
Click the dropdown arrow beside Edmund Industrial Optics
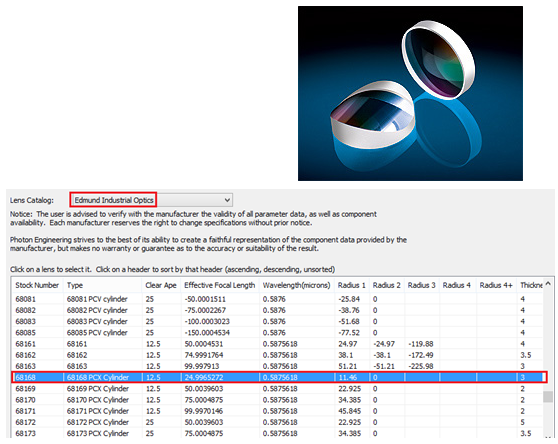click(227, 200)
